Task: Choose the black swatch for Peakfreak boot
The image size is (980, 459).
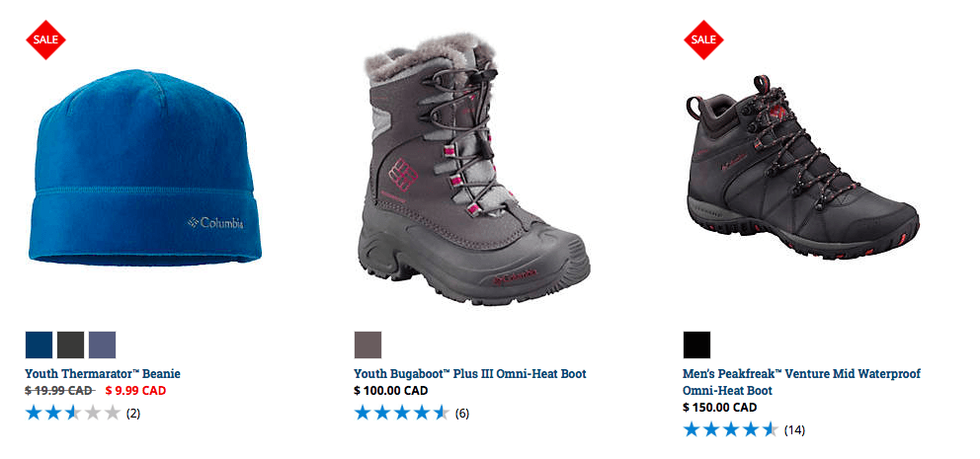Action: point(696,344)
